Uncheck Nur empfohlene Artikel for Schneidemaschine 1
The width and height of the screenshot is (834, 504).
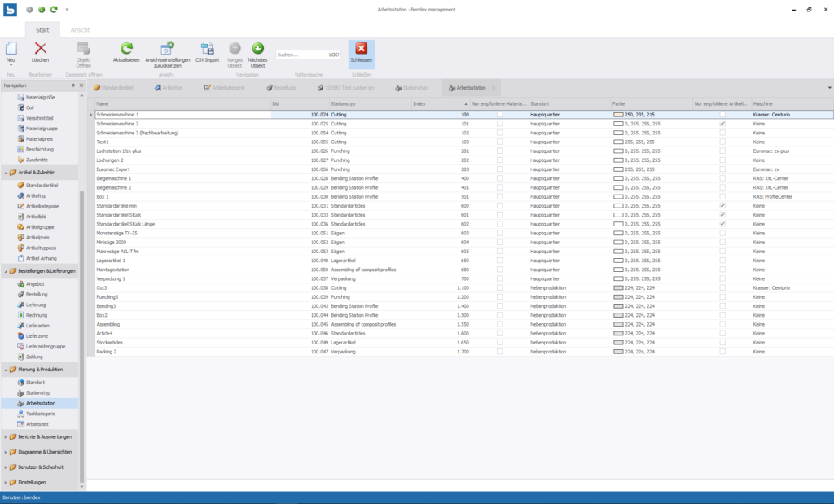[722, 115]
